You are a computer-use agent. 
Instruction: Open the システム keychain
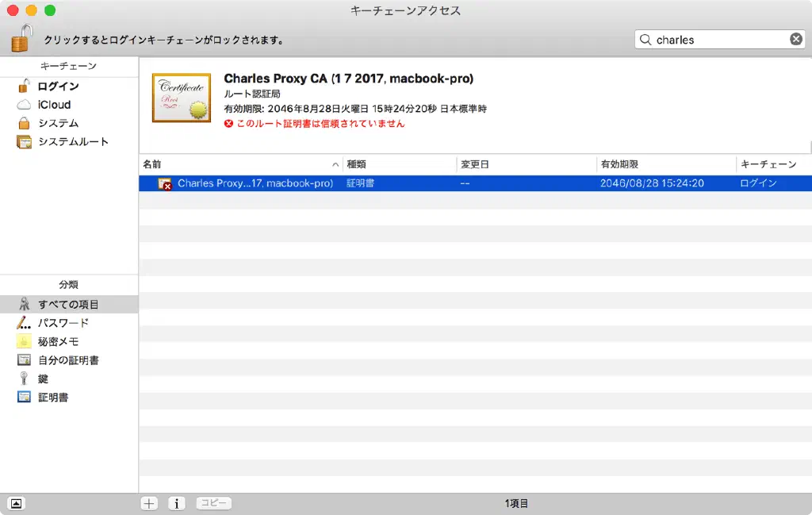(x=58, y=123)
